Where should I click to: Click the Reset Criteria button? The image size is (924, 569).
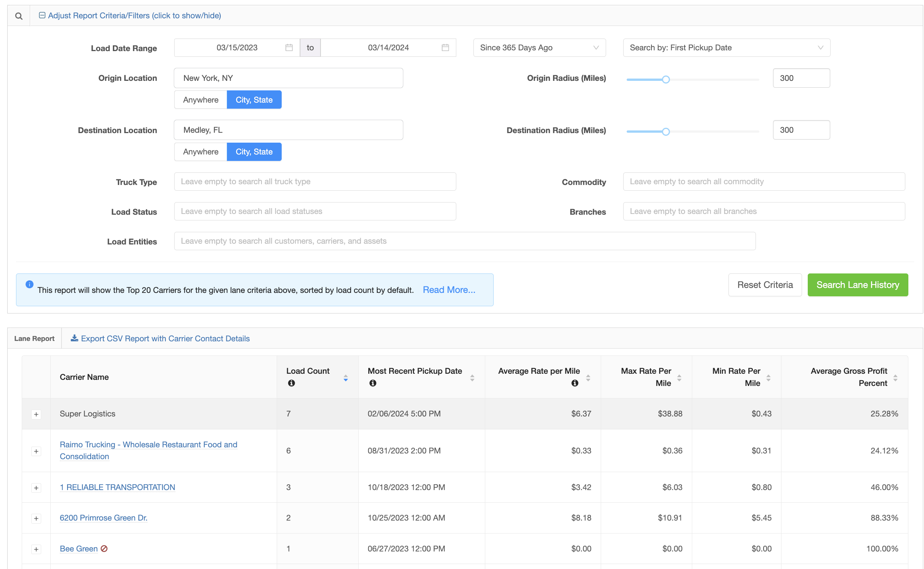765,285
